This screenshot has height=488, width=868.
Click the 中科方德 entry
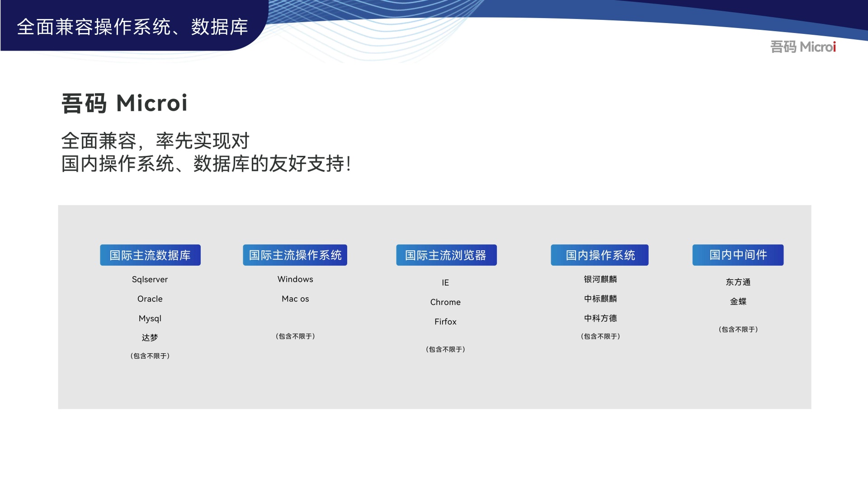tap(600, 318)
